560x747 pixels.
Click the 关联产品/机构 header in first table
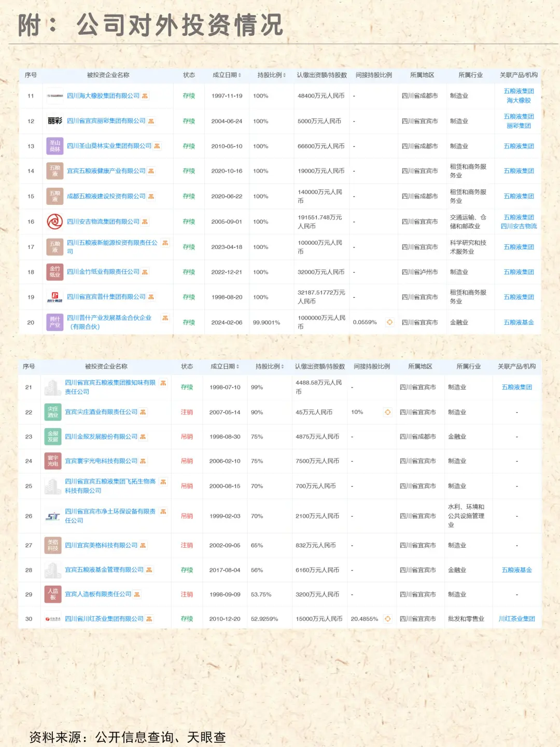click(x=519, y=75)
